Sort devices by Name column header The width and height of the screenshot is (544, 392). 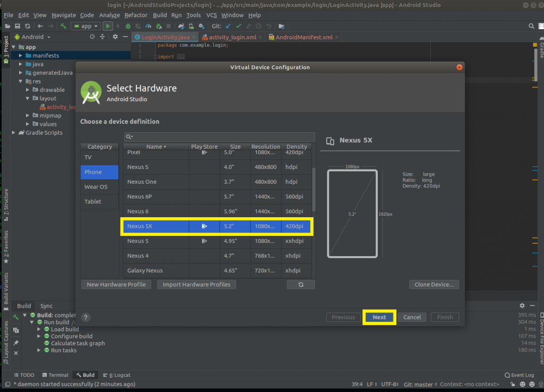156,147
